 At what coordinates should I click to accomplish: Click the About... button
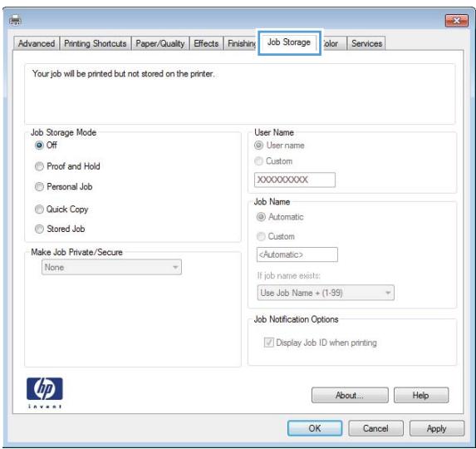(350, 395)
